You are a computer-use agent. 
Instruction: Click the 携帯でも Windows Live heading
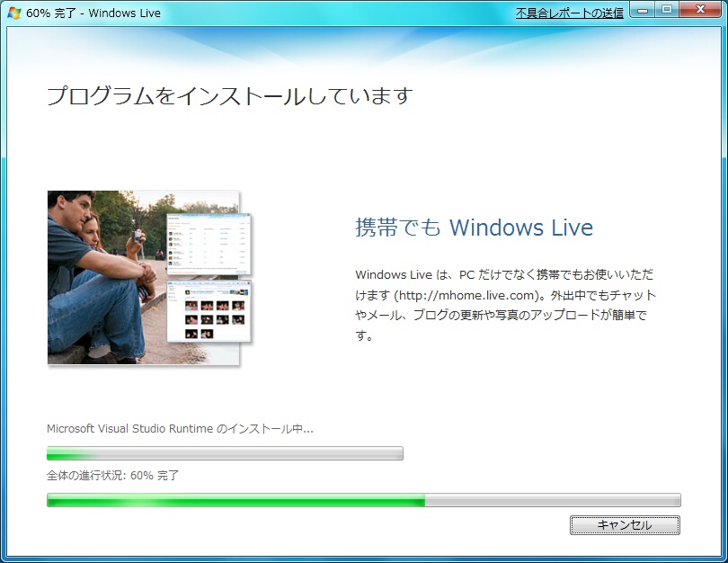474,228
